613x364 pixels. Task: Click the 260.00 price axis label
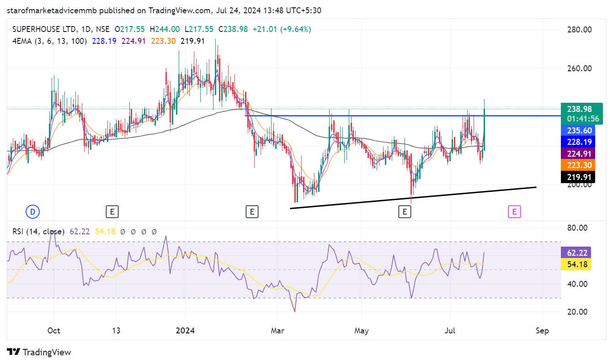579,69
